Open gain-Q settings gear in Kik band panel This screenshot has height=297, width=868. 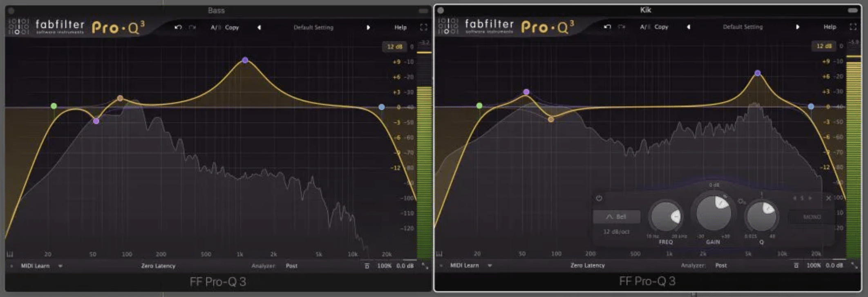741,201
